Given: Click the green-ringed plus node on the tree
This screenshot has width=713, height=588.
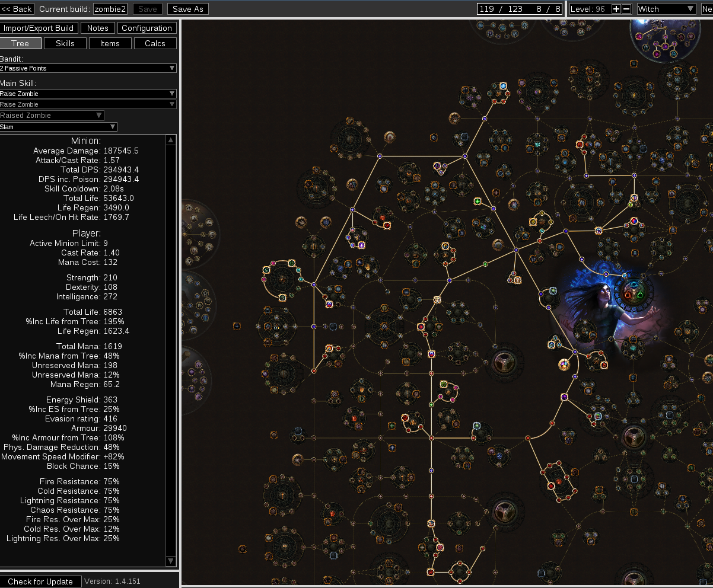Looking at the screenshot, I should point(478,202).
